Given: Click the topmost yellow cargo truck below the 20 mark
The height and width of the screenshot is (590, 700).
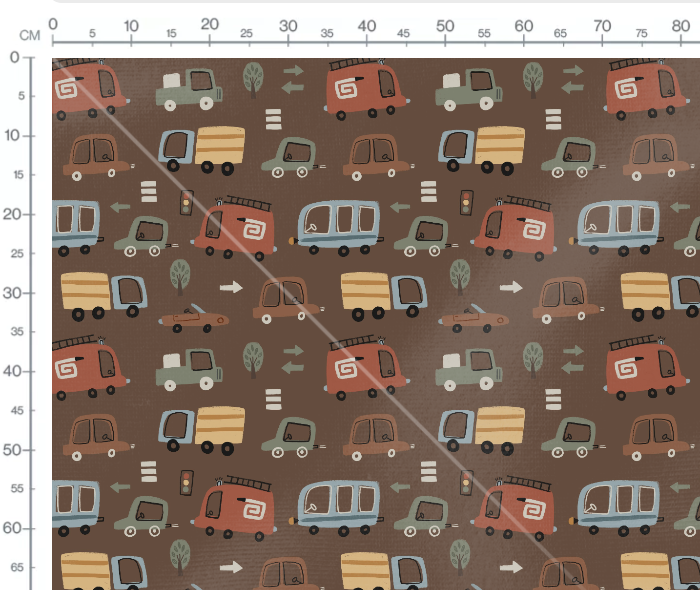Looking at the screenshot, I should click(x=202, y=149).
